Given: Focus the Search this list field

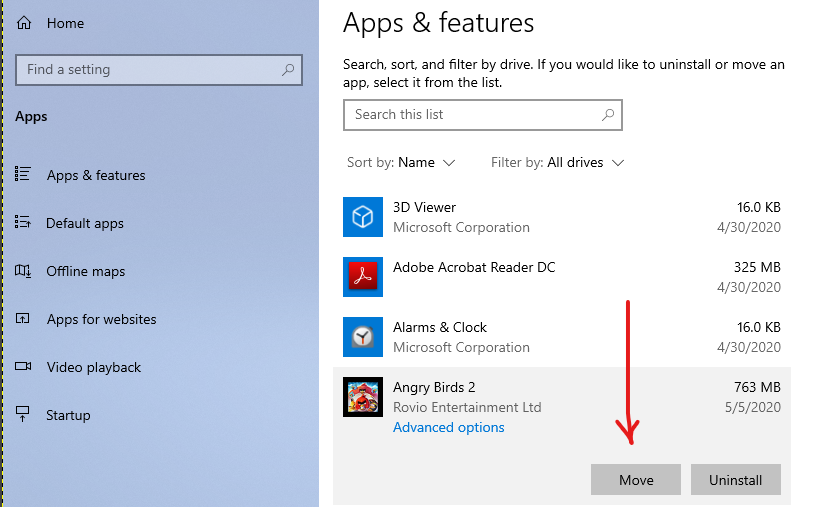Looking at the screenshot, I should click(x=482, y=115).
